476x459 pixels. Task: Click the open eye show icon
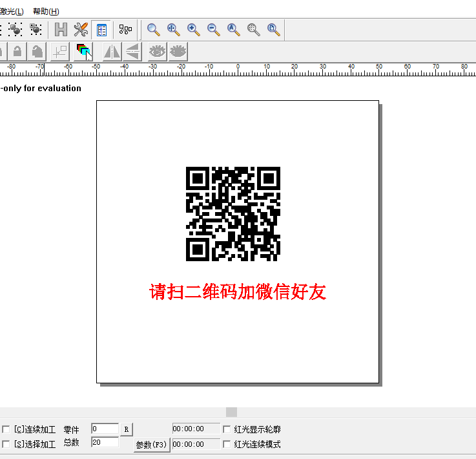(157, 51)
